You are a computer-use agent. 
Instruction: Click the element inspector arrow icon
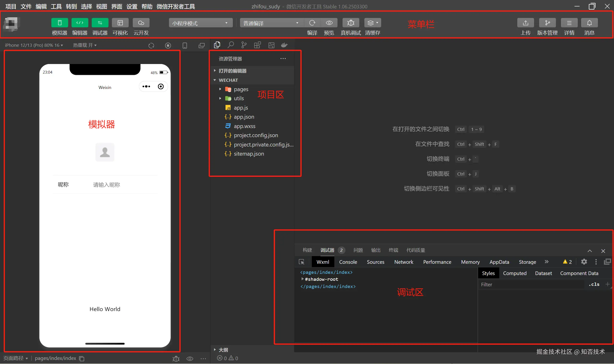click(x=301, y=262)
